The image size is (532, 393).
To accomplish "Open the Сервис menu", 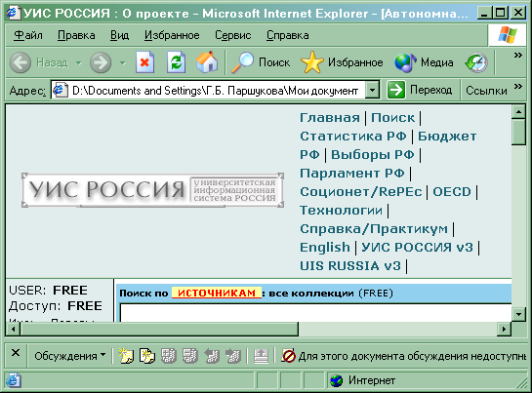I will click(x=232, y=35).
